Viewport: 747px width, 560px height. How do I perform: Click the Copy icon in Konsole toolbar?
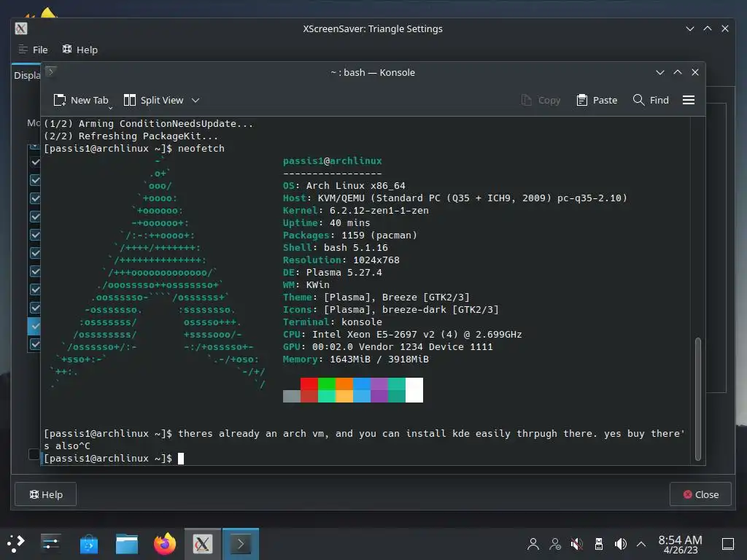pyautogui.click(x=527, y=100)
